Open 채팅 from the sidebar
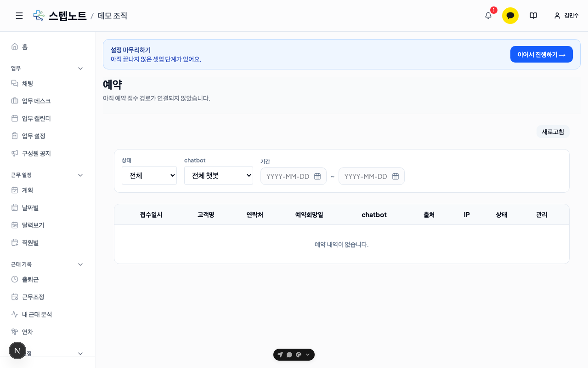The image size is (588, 368). pyautogui.click(x=48, y=83)
